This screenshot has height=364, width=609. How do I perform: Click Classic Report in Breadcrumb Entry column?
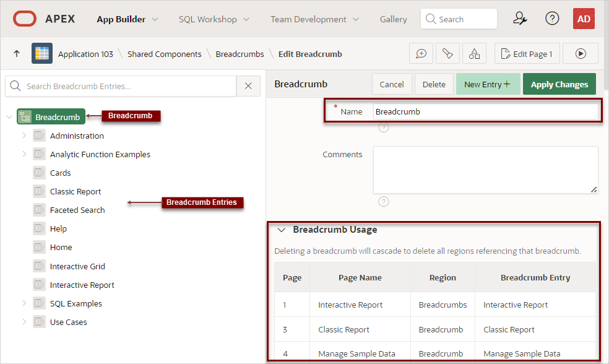pyautogui.click(x=509, y=329)
